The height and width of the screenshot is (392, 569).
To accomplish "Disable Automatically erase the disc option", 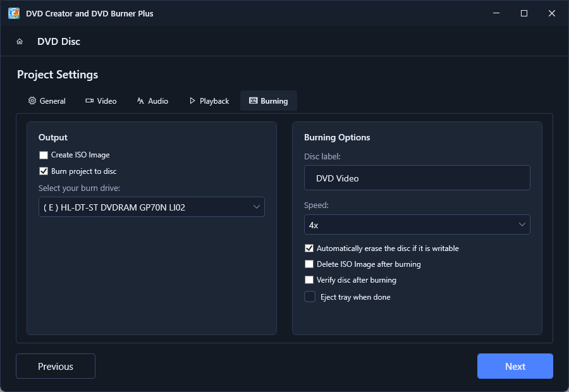I will tap(309, 248).
